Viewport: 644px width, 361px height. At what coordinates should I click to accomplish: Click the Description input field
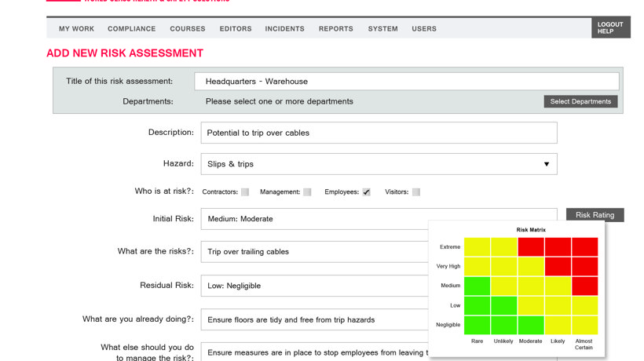(x=379, y=133)
